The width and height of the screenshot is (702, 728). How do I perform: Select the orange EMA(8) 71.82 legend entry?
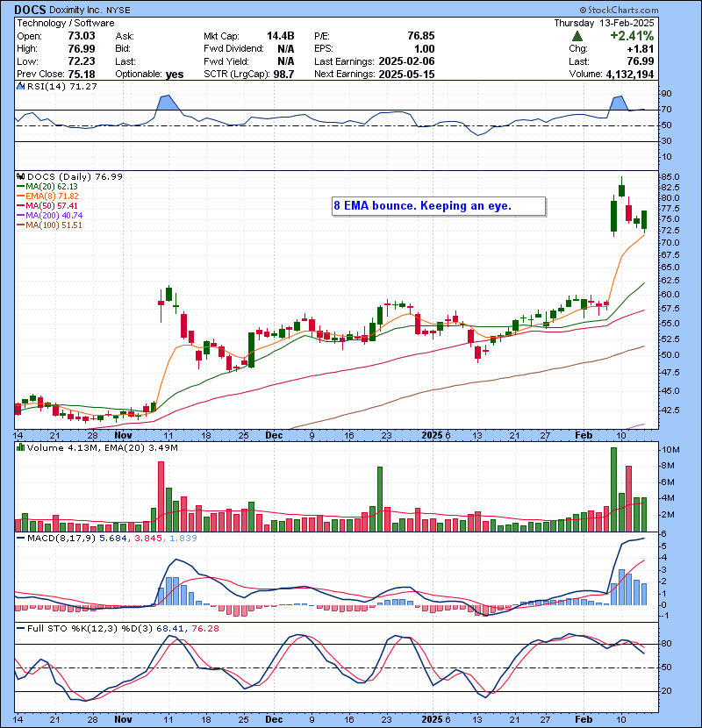(47, 196)
